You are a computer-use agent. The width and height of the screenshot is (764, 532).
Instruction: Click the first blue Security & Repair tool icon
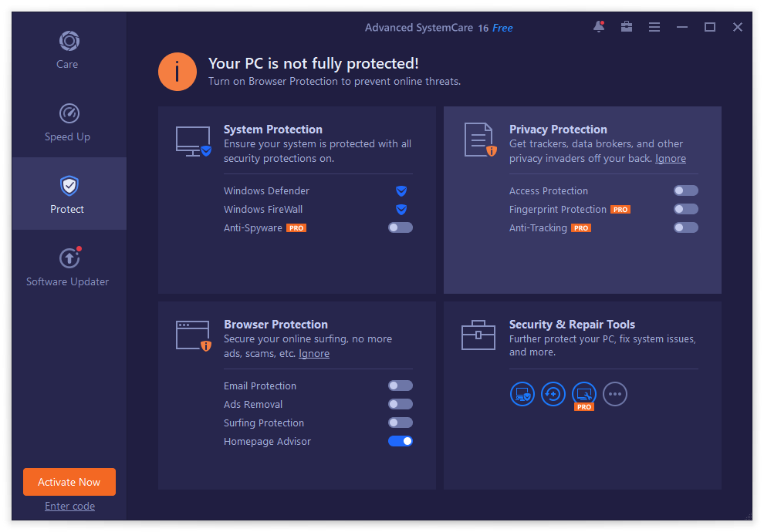point(522,394)
